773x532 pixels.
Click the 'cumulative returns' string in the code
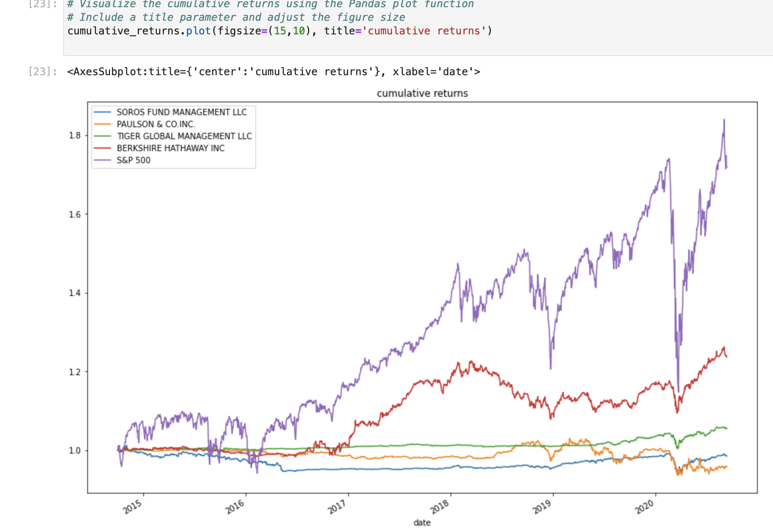(x=425, y=30)
